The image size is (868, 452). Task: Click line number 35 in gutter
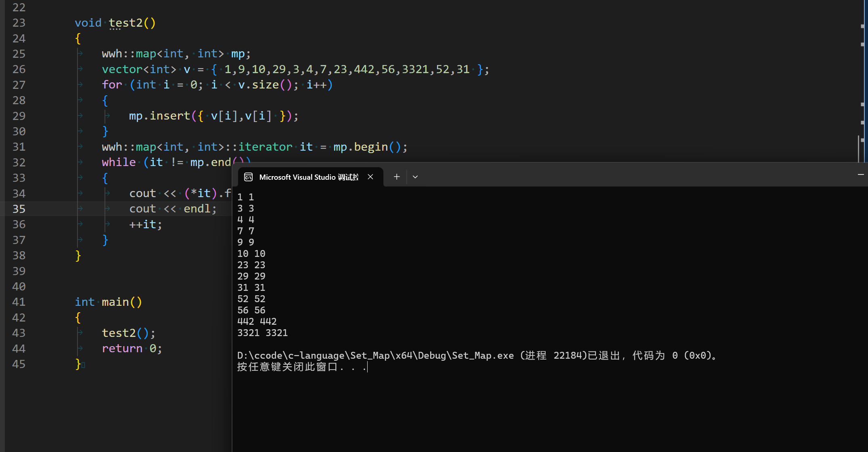point(19,209)
